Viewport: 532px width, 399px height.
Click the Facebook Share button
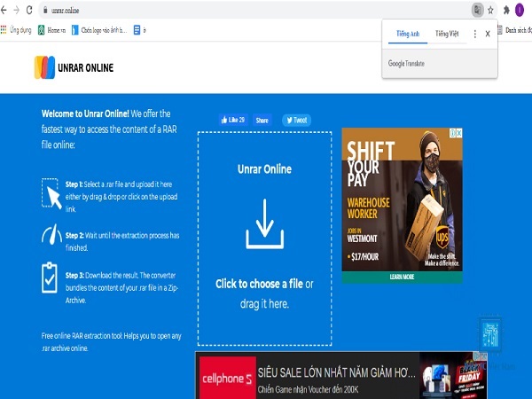(262, 120)
